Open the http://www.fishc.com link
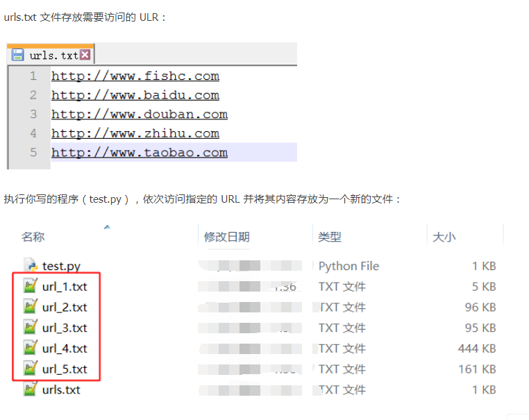 click(x=135, y=76)
